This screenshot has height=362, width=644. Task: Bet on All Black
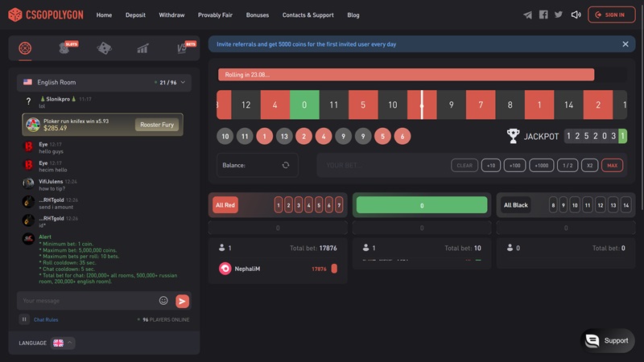(515, 205)
